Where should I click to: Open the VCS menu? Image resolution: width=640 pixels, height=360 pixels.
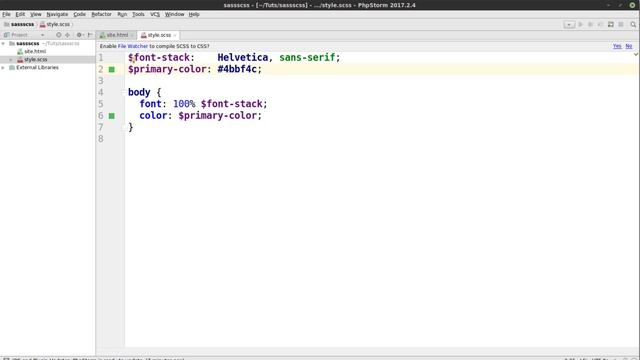155,14
